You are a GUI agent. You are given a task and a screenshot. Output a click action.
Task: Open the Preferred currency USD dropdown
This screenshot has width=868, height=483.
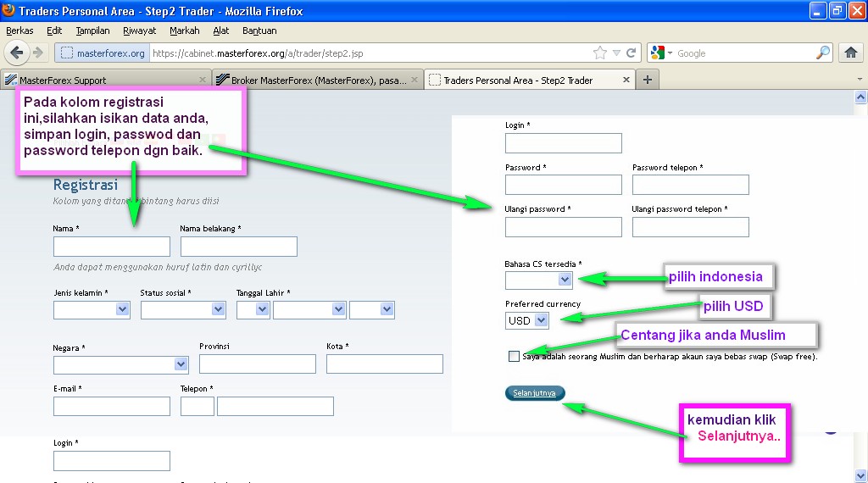click(x=527, y=320)
